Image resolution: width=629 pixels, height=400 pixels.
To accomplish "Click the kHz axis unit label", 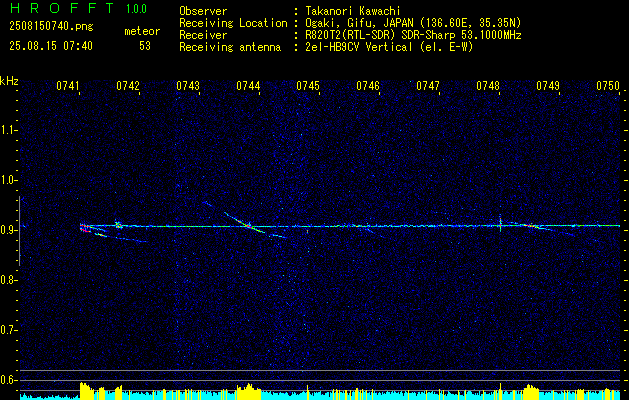I will tap(9, 81).
